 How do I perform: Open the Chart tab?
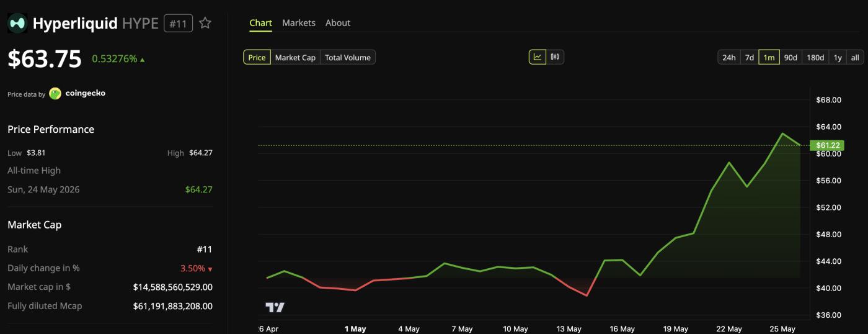260,23
